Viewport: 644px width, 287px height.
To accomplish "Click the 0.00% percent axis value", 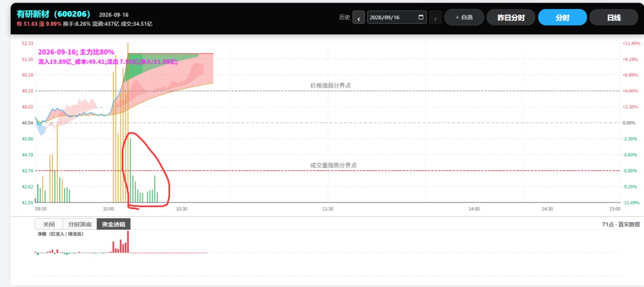I will coord(629,123).
